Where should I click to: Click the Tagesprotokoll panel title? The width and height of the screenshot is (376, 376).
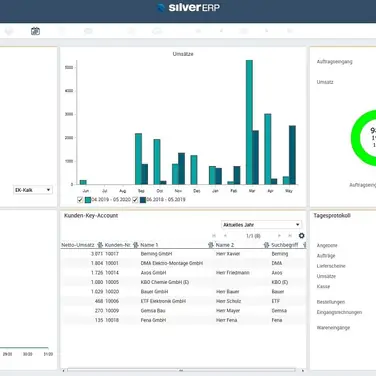coord(332,216)
